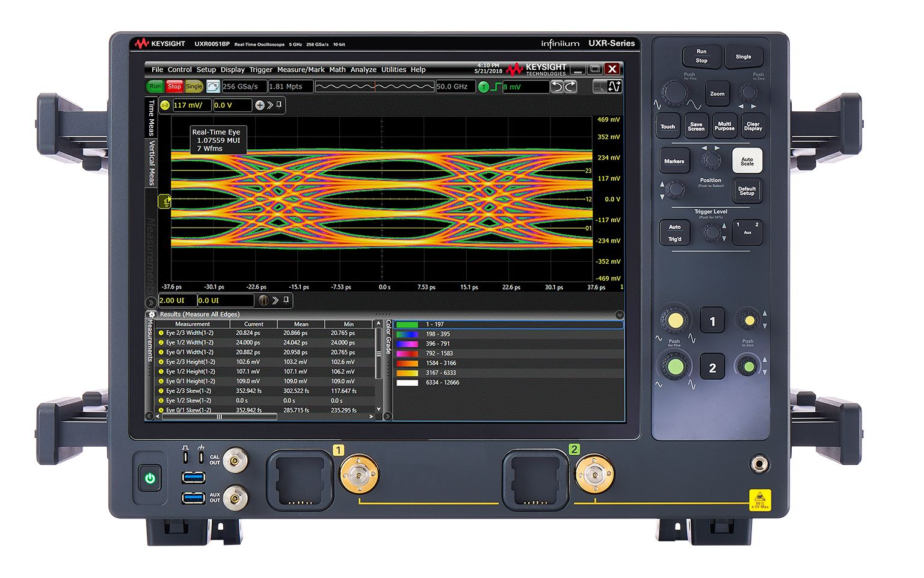Click the redo arrow icon in the toolbar

570,87
